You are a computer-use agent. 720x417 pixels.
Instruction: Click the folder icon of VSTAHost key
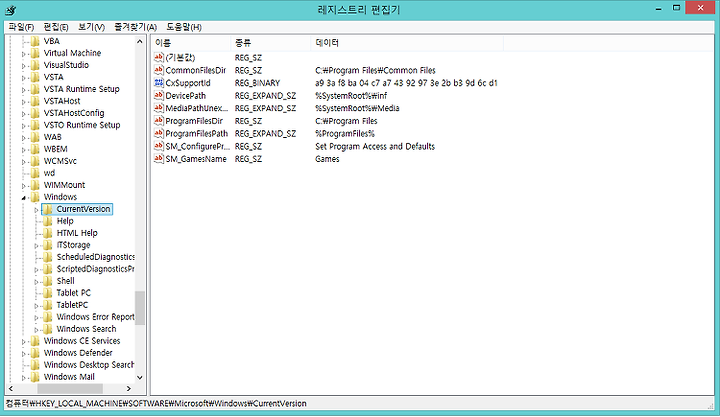click(x=35, y=101)
